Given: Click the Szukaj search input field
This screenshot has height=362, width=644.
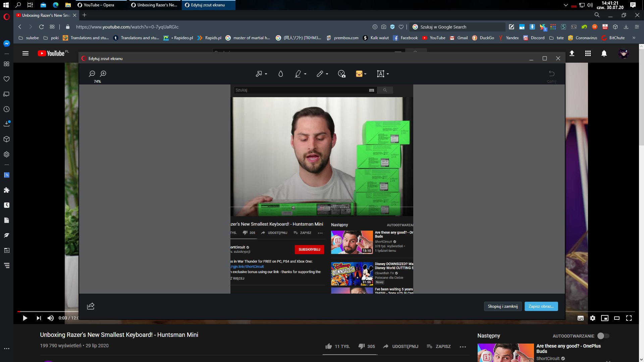Looking at the screenshot, I should point(302,90).
